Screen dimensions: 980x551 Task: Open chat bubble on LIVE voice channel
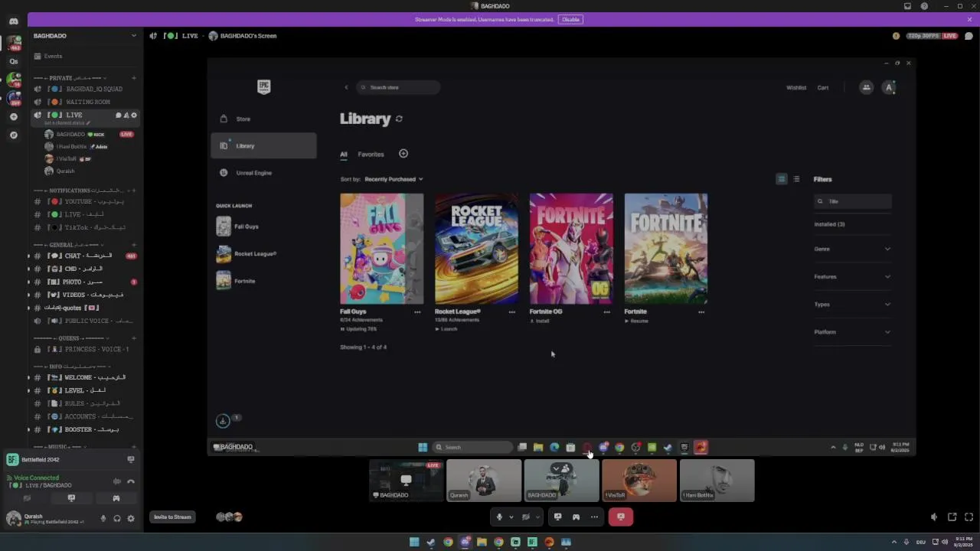(x=119, y=115)
